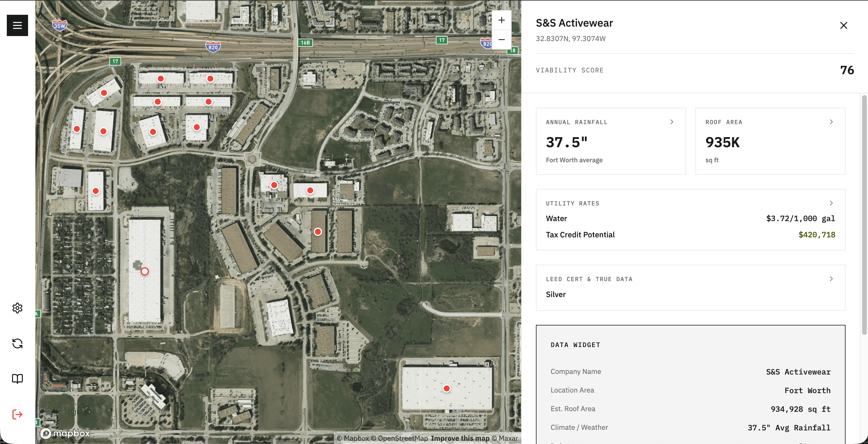The image size is (868, 444).
Task: Click the green $420,718 tax credit value
Action: 817,235
